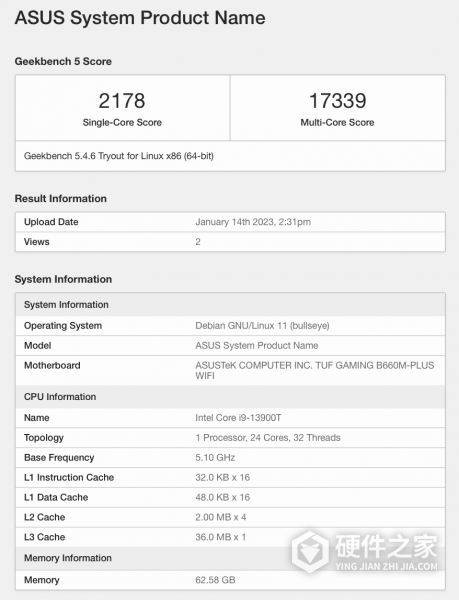459x600 pixels.
Task: Select Debian GNU/Linux 11 (bullseye) value
Action: click(262, 326)
